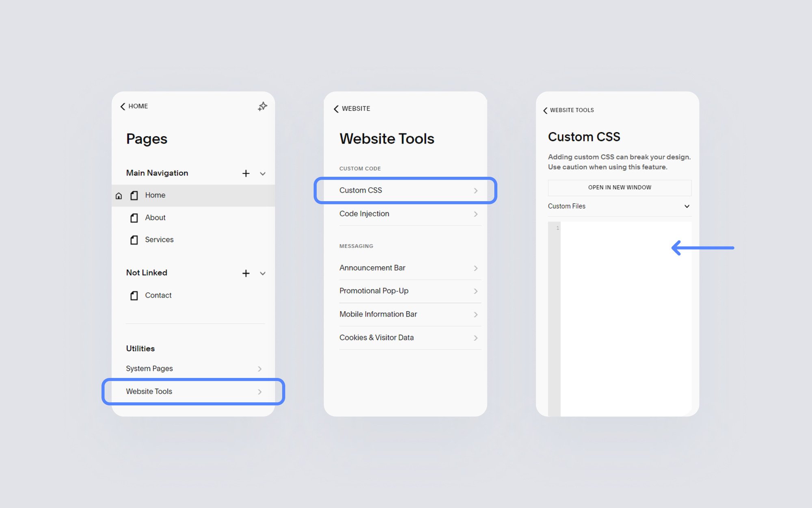Click the About page document icon
Image resolution: width=812 pixels, height=508 pixels.
(134, 218)
